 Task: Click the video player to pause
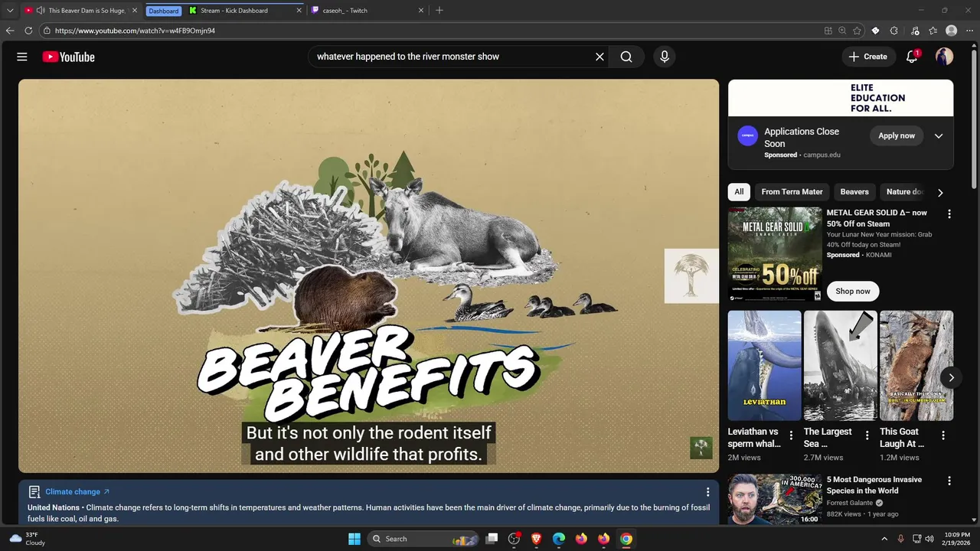tap(368, 275)
